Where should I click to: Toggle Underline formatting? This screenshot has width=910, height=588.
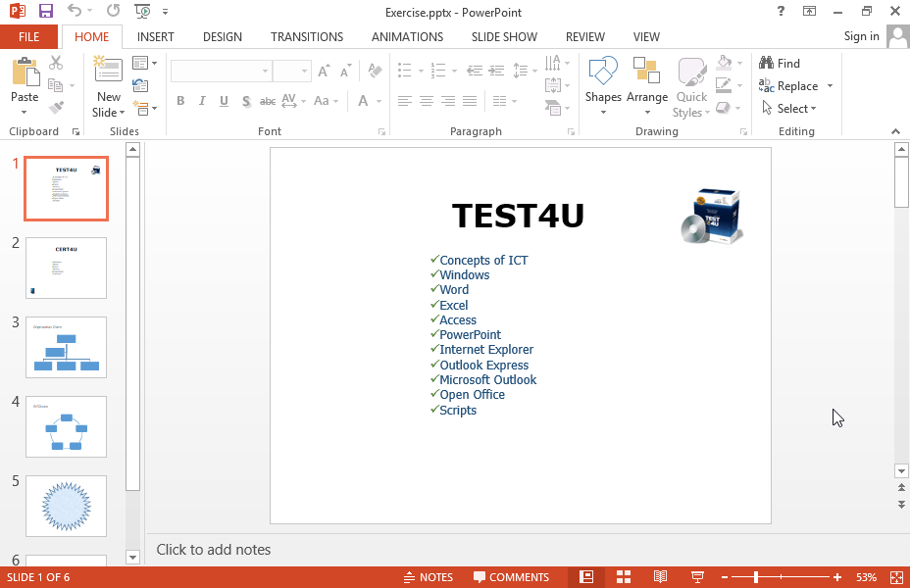[224, 101]
